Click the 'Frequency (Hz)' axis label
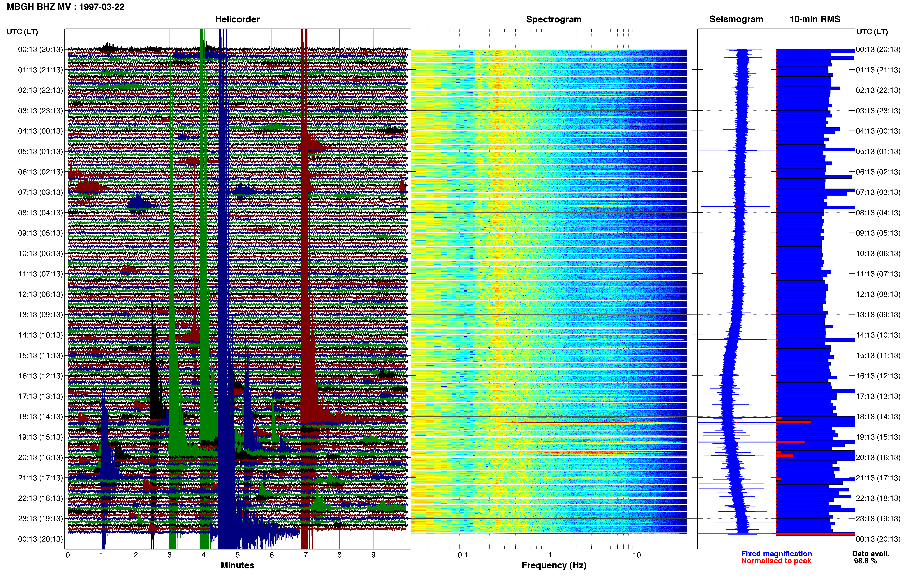The image size is (924, 578). 554,565
